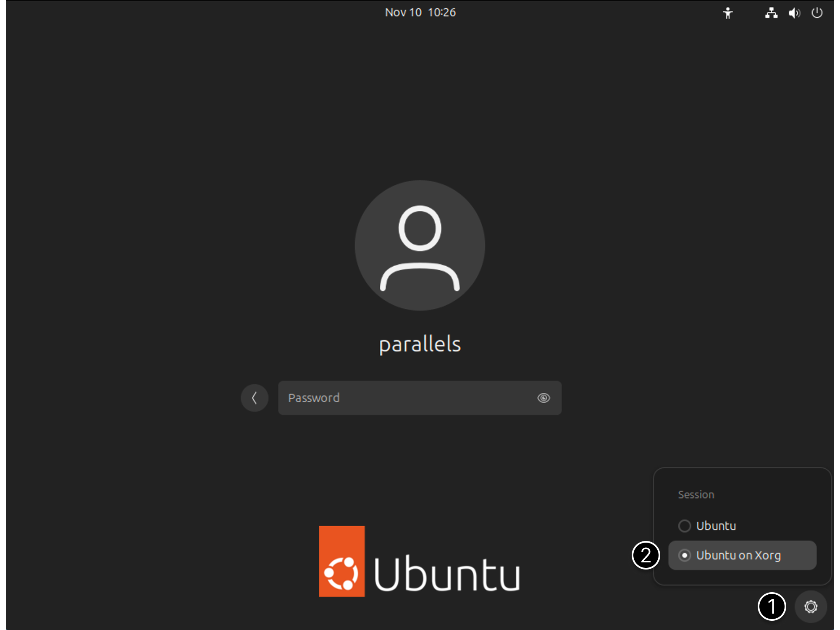The width and height of the screenshot is (840, 630).
Task: Open the accessibility menu
Action: tap(727, 13)
